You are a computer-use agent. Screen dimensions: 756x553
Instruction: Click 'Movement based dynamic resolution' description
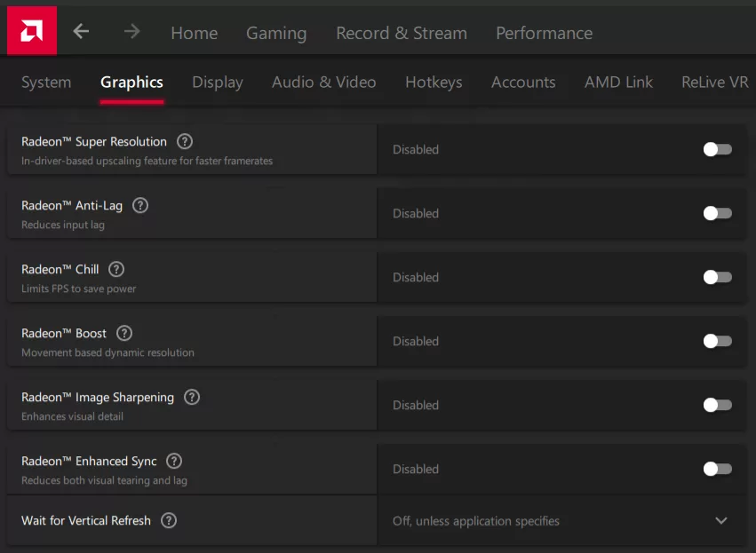(x=107, y=352)
